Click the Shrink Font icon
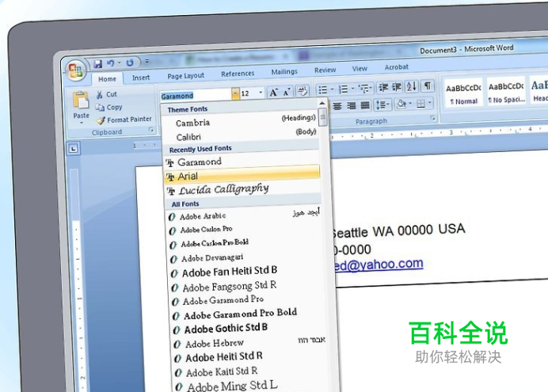 click(287, 92)
